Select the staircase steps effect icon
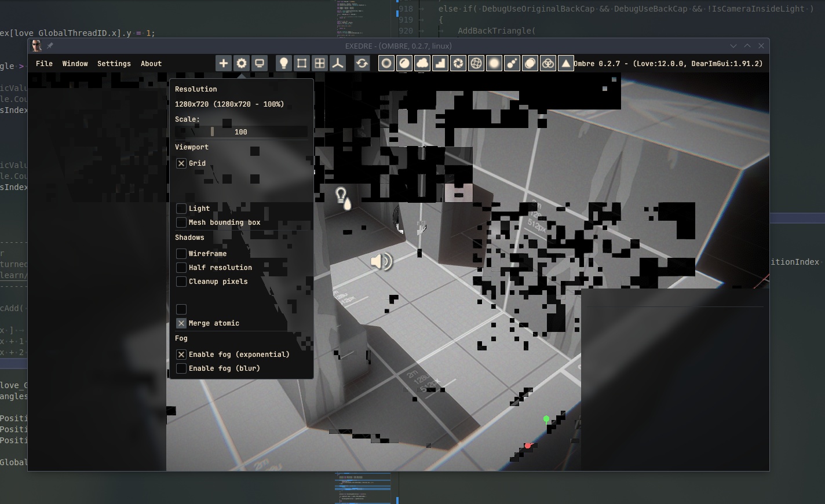Image resolution: width=825 pixels, height=504 pixels. 440,64
